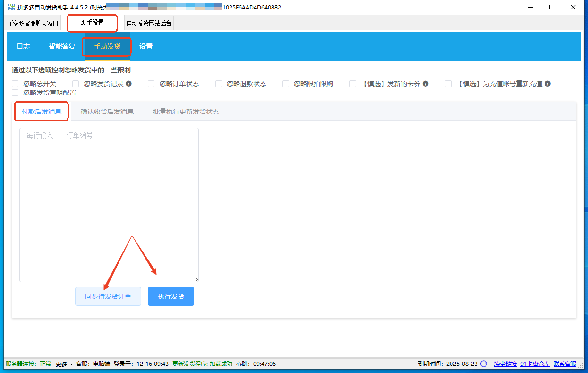Click the 登录于 12-16 09:43 text
Image resolution: width=588 pixels, height=373 pixels.
coord(141,364)
